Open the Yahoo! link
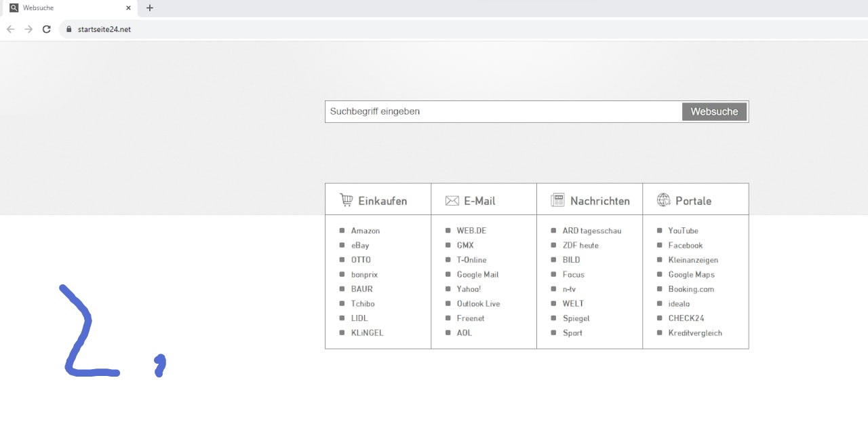 469,289
